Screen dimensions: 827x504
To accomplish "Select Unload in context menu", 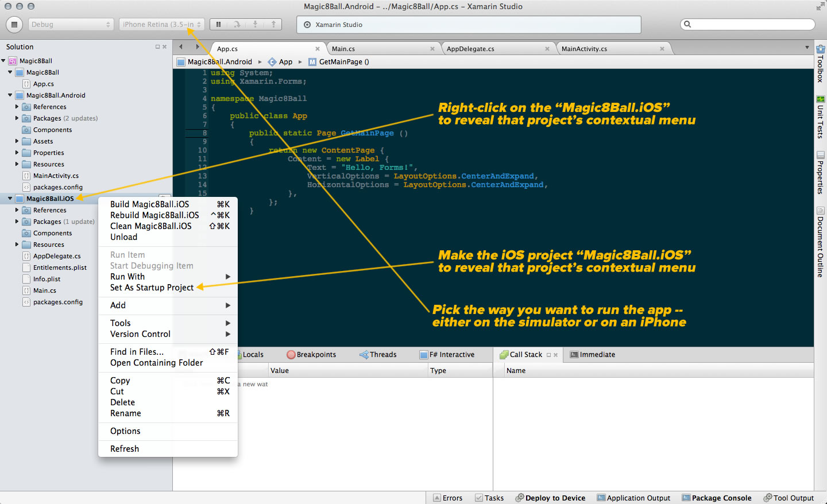I will [x=168, y=237].
